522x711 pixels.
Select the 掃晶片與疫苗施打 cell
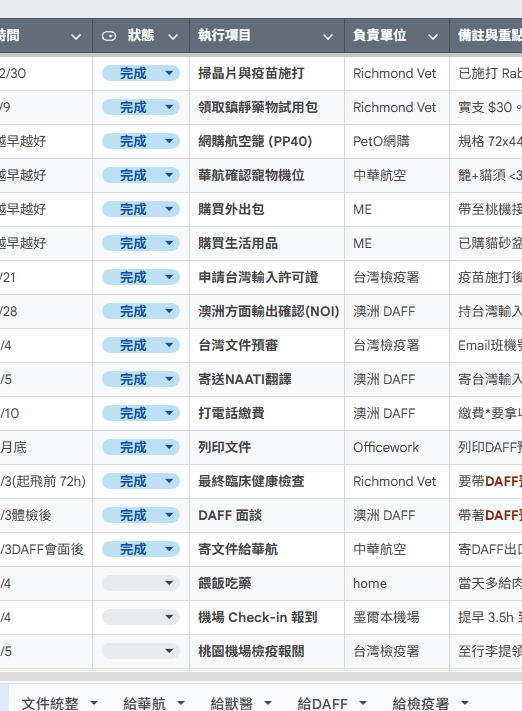click(267, 73)
